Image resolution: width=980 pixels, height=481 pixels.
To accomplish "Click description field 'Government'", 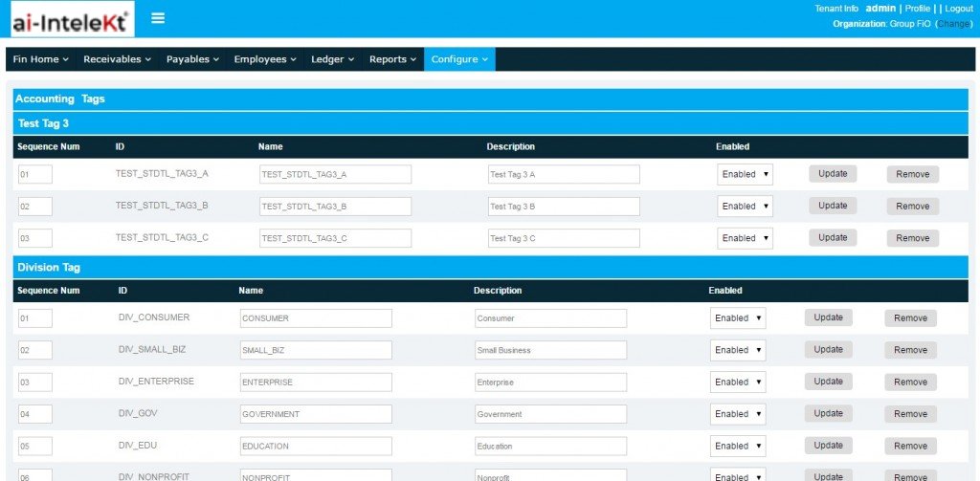I will 550,413.
